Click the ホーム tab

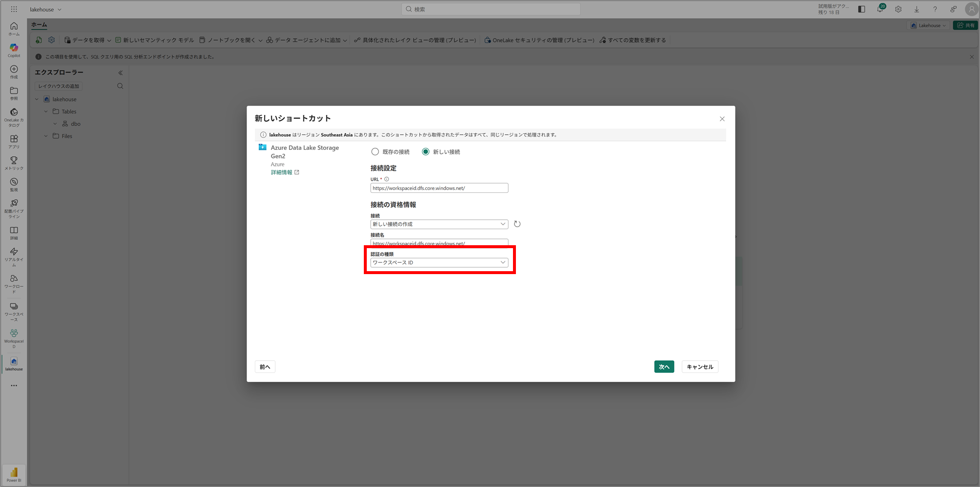39,24
